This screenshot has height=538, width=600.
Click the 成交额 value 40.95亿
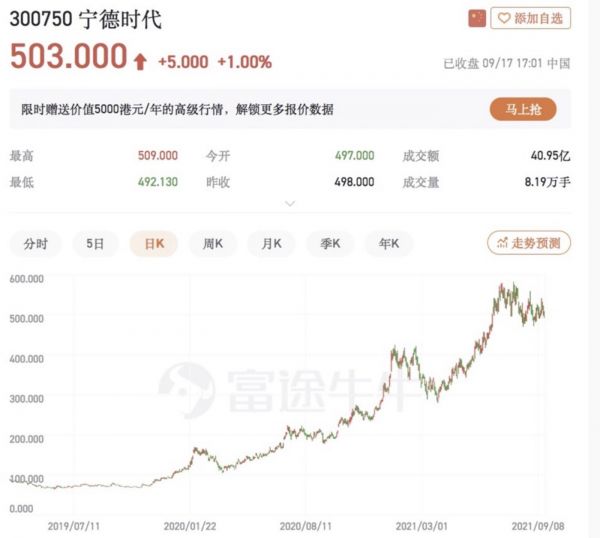(548, 156)
